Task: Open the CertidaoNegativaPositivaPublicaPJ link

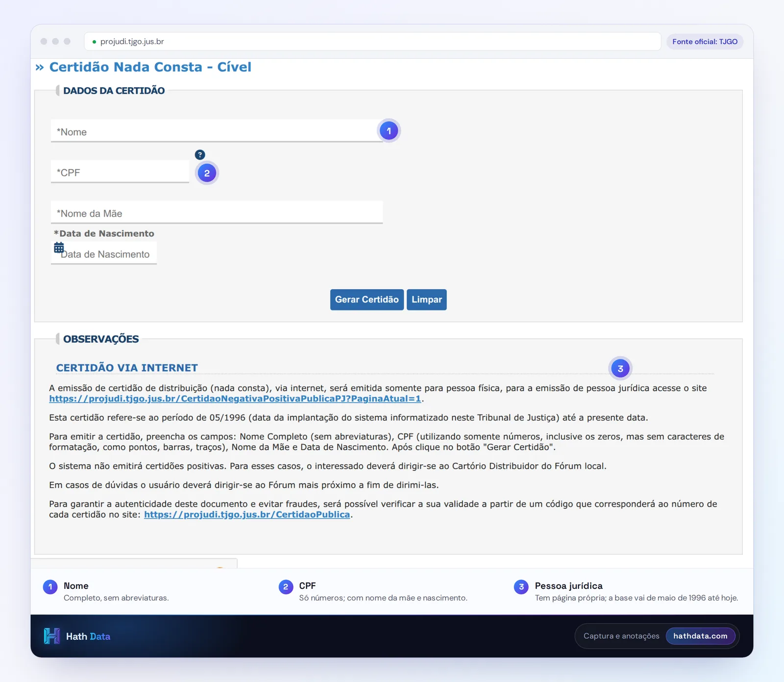Action: point(235,399)
